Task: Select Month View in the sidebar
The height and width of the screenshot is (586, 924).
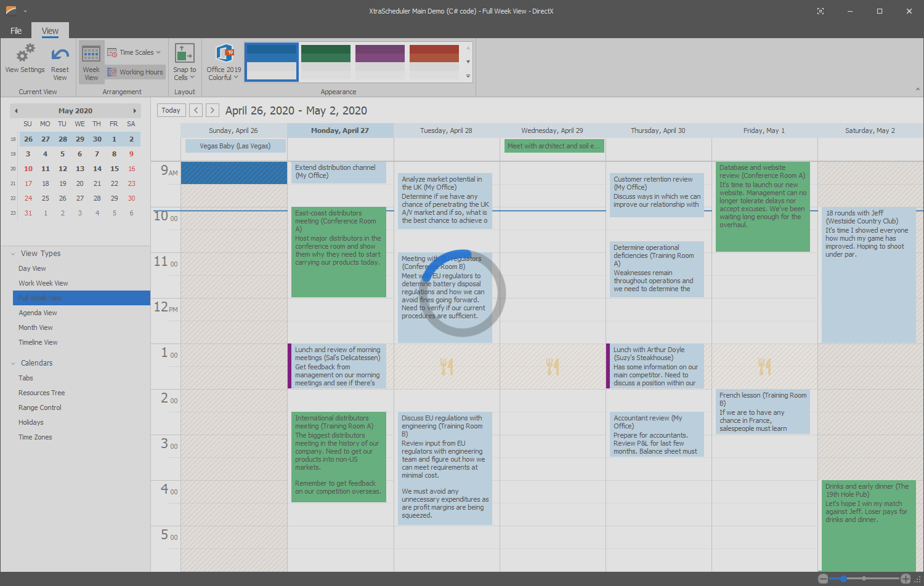Action: coord(36,327)
